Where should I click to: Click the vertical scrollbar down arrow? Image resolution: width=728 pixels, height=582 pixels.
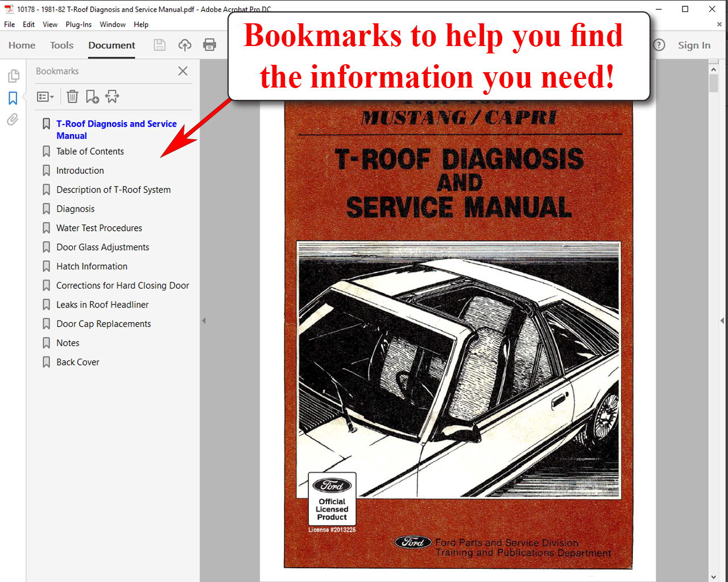714,577
